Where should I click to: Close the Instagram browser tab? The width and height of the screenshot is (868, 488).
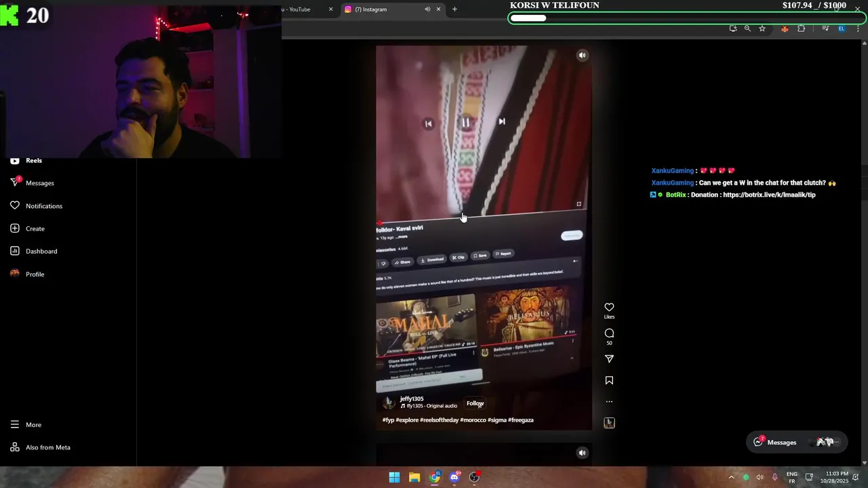click(438, 9)
